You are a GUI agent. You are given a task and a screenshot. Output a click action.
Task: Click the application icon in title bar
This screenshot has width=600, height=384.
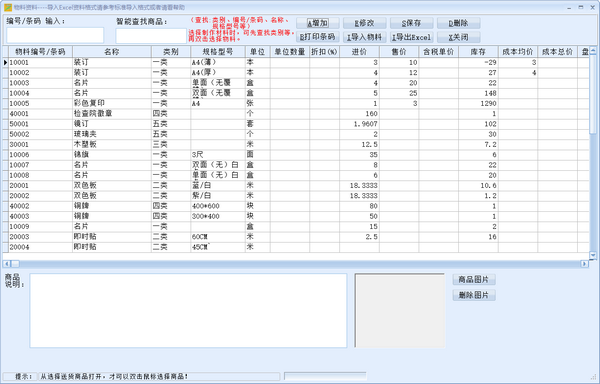(8, 7)
